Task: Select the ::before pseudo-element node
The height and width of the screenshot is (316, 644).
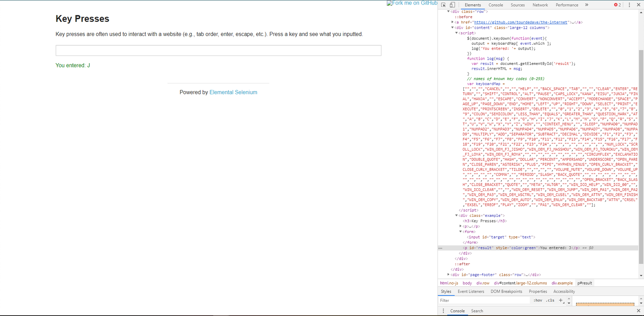Action: [x=463, y=17]
